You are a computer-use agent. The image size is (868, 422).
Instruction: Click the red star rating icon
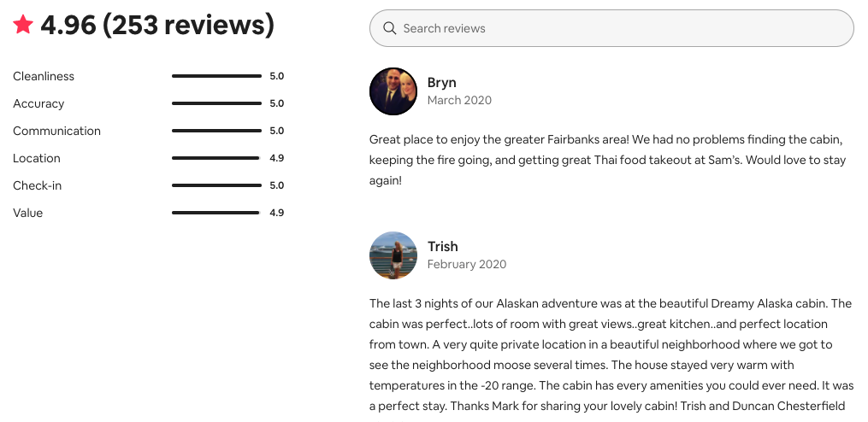point(23,24)
